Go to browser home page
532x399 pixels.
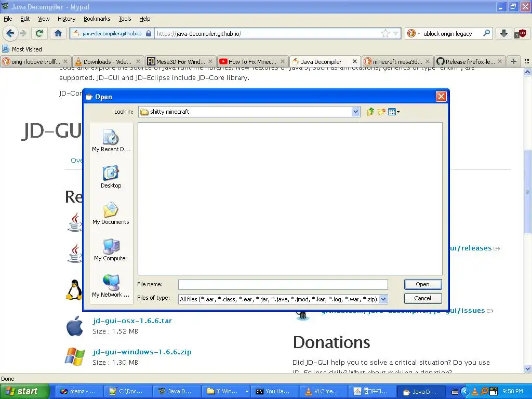(58, 33)
